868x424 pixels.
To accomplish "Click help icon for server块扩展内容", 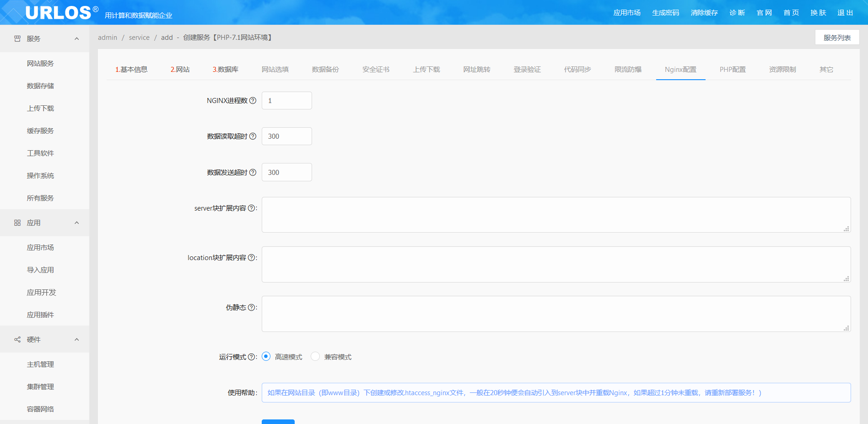I will [x=251, y=208].
